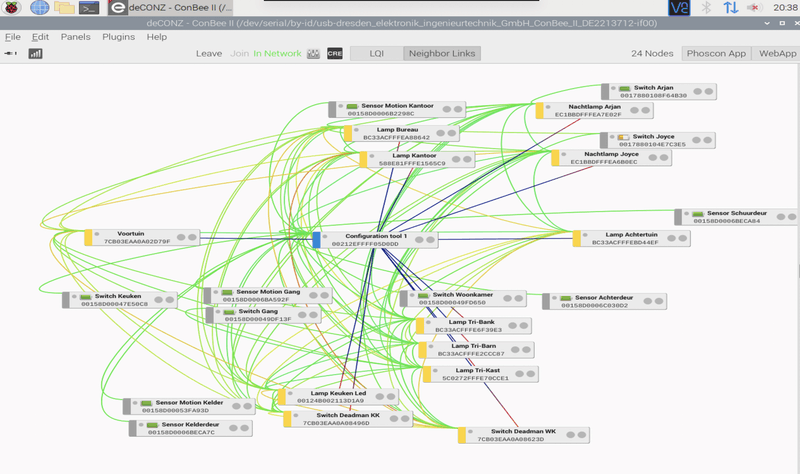Open the Raspberry Pi main menu

[x=12, y=7]
